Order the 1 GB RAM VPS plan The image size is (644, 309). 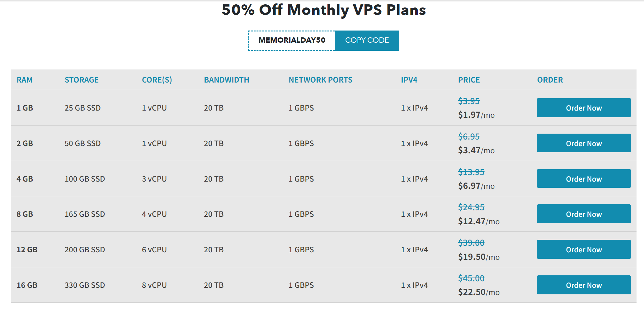tap(584, 108)
